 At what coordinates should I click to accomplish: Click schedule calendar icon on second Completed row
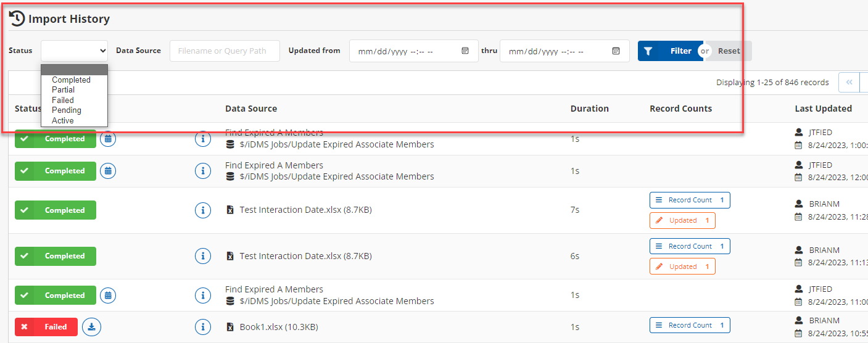[108, 171]
